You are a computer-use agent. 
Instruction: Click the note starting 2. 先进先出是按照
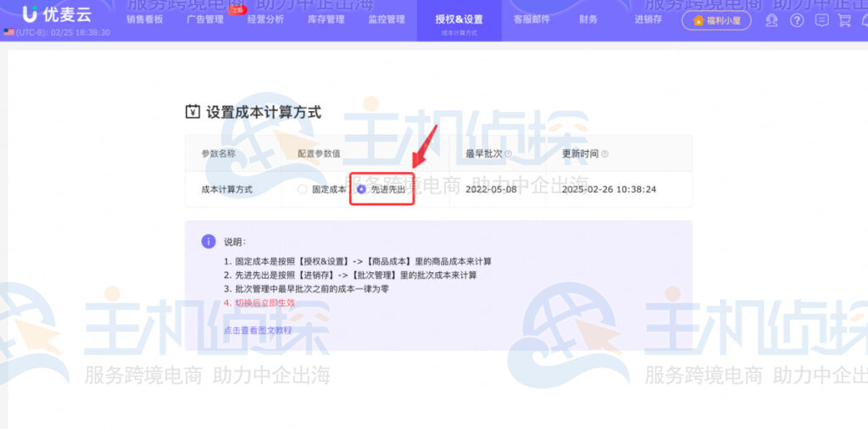(x=350, y=275)
